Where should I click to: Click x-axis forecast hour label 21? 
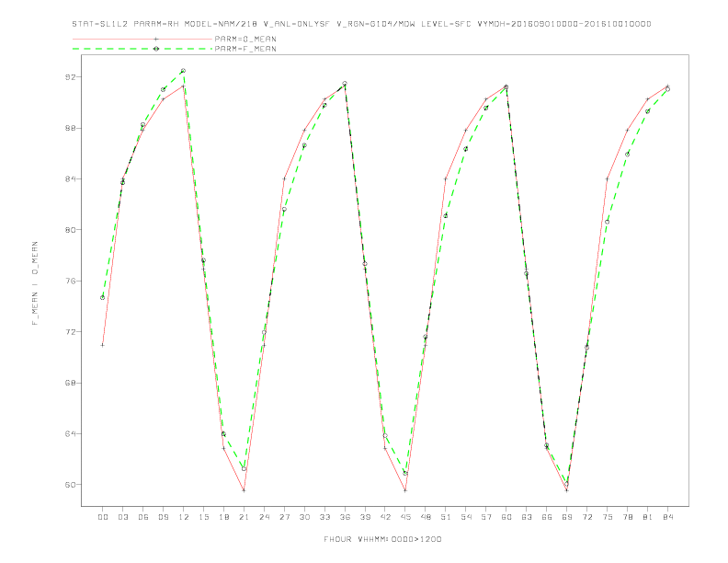pyautogui.click(x=244, y=517)
